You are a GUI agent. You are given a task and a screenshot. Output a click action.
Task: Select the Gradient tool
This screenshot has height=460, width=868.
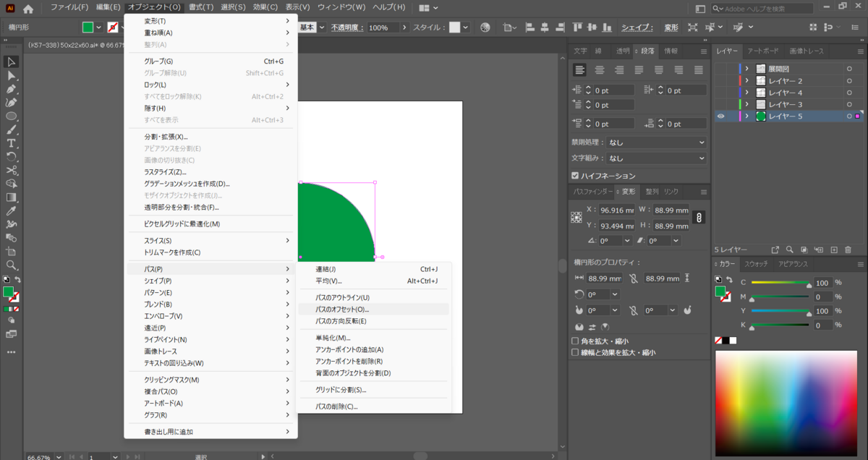click(11, 197)
